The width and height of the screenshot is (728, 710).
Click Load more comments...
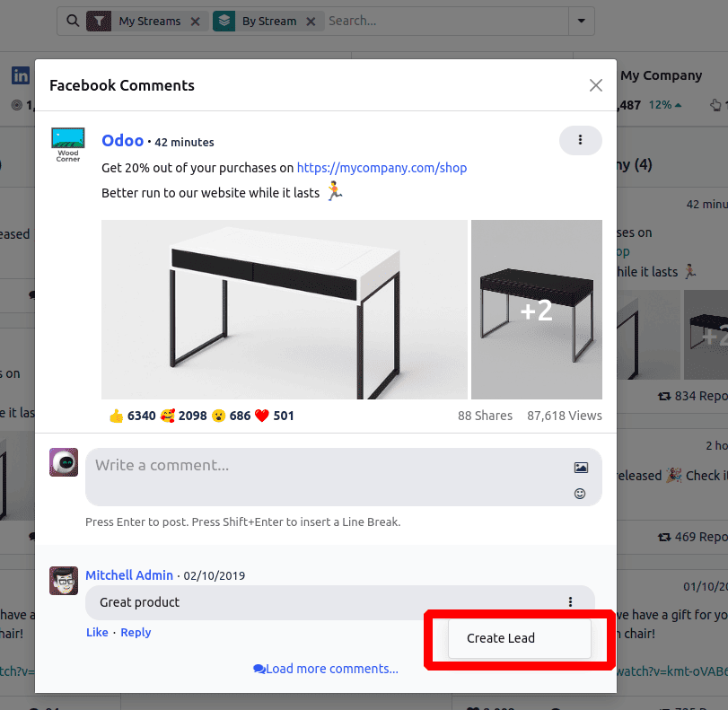tap(326, 669)
